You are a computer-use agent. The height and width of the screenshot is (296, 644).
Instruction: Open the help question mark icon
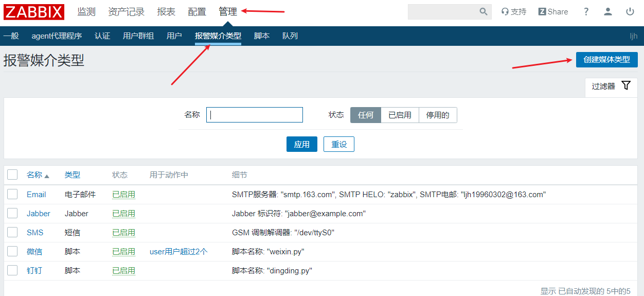coord(586,12)
